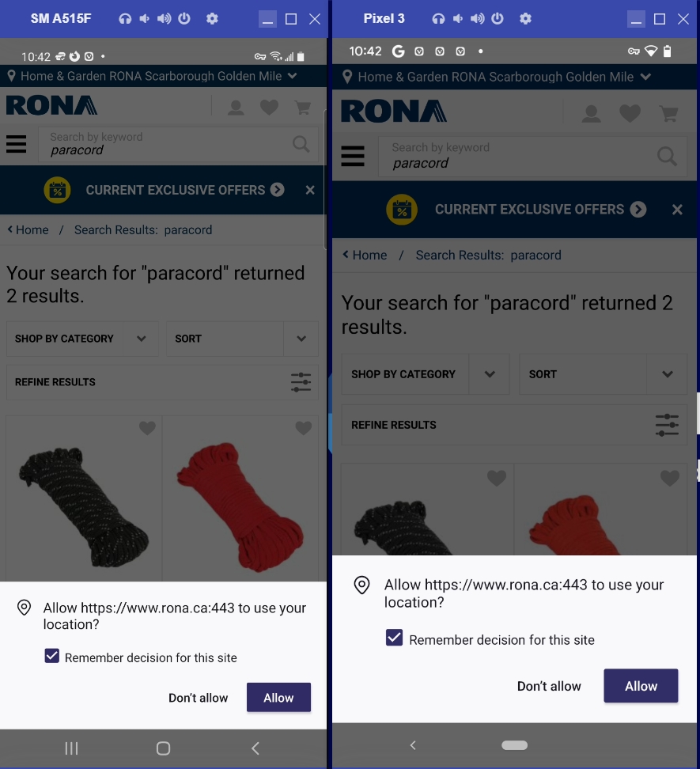Tap the search magnifier icon
Viewport: 700px width, 769px height.
point(300,144)
